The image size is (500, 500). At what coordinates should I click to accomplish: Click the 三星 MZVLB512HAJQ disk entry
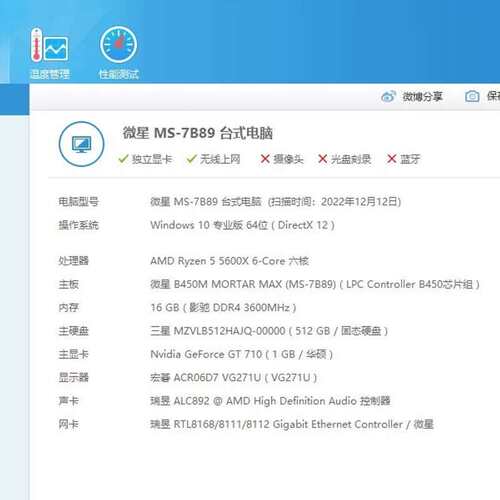(x=269, y=331)
